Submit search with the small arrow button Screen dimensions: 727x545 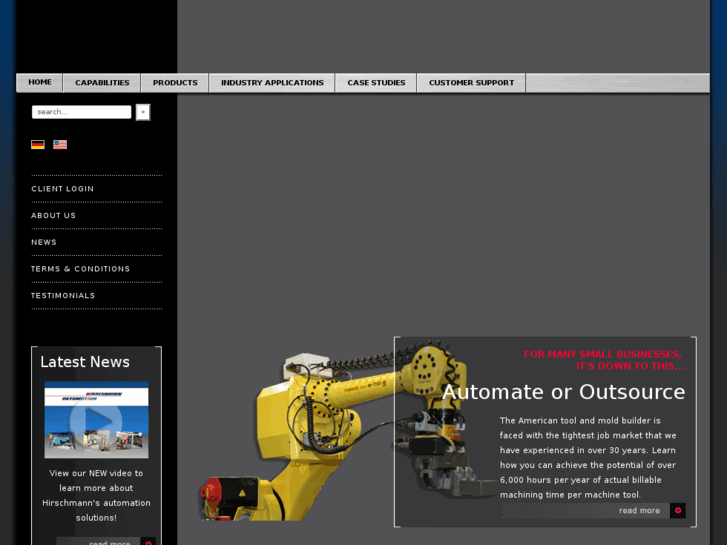[x=143, y=112]
